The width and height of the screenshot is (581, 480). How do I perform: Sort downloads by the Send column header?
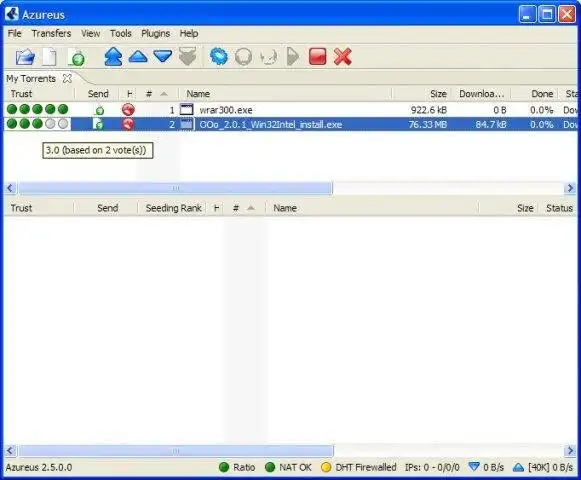[97, 94]
